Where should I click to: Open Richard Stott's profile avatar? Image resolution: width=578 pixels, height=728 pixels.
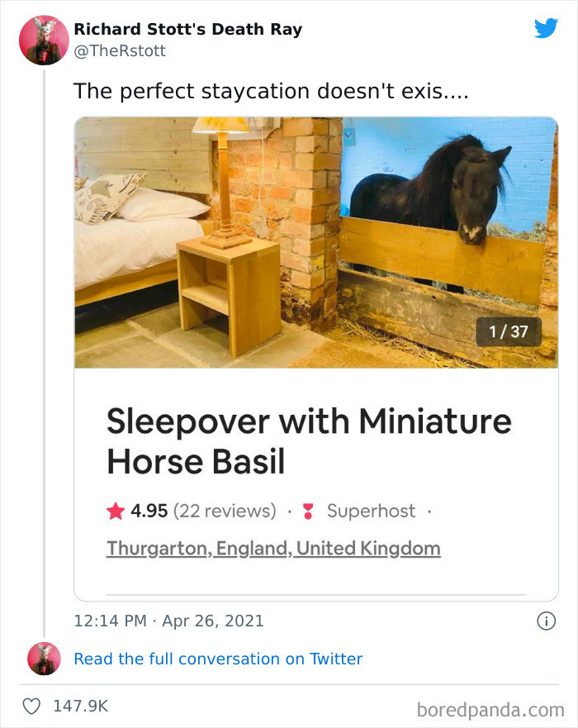point(45,38)
